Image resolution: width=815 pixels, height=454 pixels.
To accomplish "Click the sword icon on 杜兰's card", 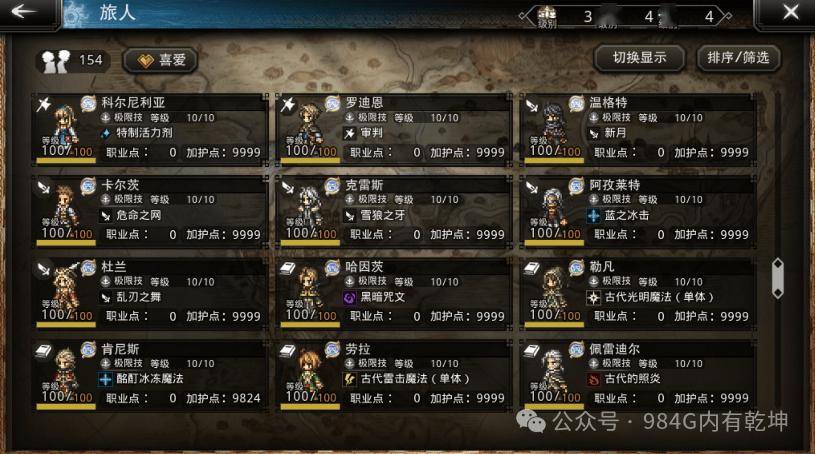I will pos(44,269).
